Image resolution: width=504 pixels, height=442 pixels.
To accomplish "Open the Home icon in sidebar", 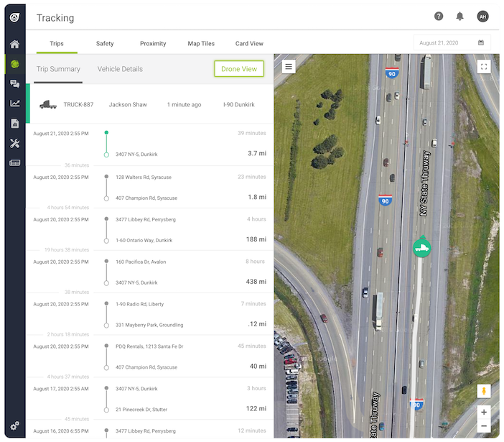I will 14,45.
